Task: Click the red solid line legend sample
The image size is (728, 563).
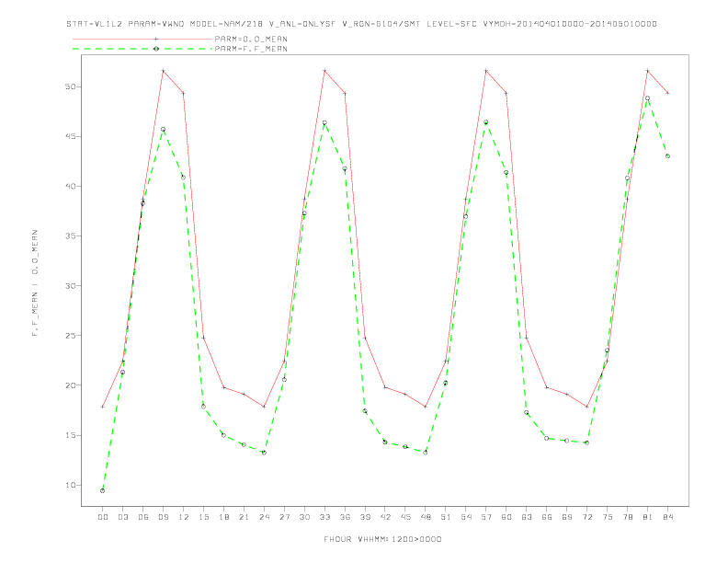Action: pyautogui.click(x=142, y=39)
